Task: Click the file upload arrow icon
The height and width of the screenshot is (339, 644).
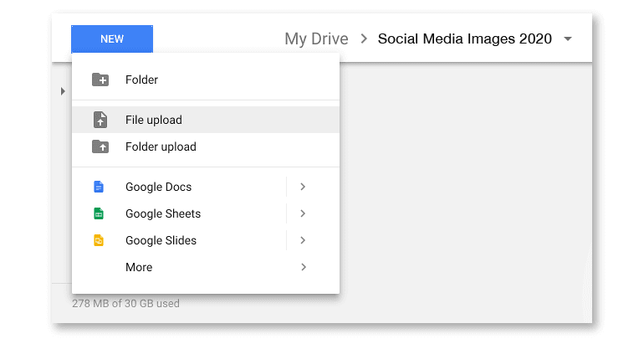Action: coord(100,120)
